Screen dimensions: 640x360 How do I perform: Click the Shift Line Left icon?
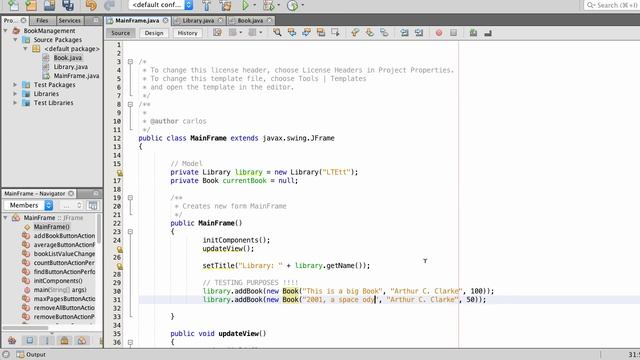(x=404, y=33)
